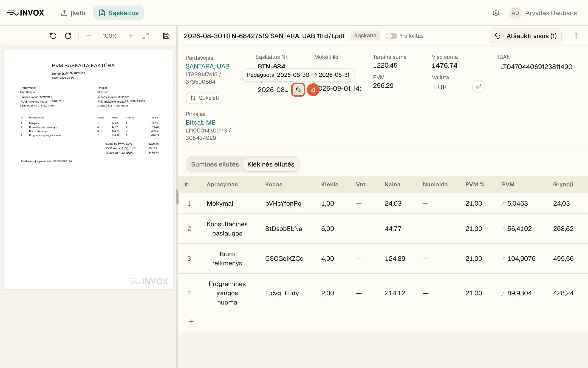Click the PVM % column header
The width and height of the screenshot is (588, 368).
click(475, 184)
